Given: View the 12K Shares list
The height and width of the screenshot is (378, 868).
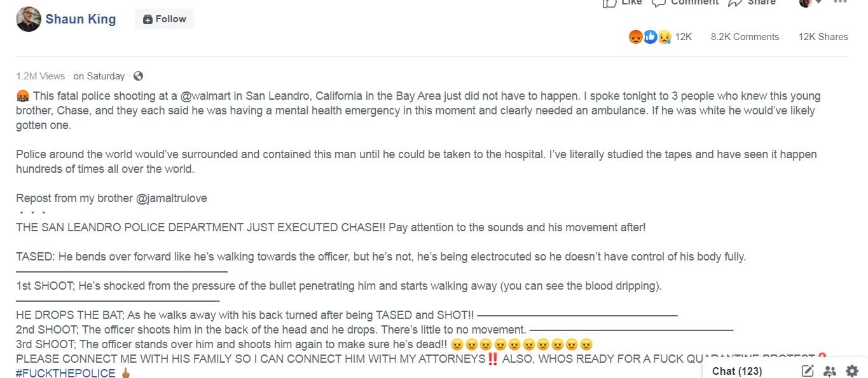Looking at the screenshot, I should click(823, 37).
